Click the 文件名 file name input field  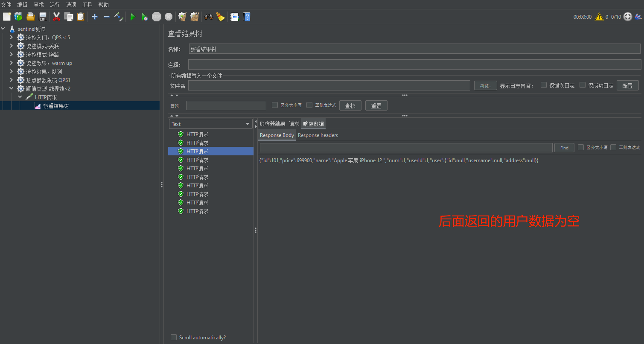(329, 85)
